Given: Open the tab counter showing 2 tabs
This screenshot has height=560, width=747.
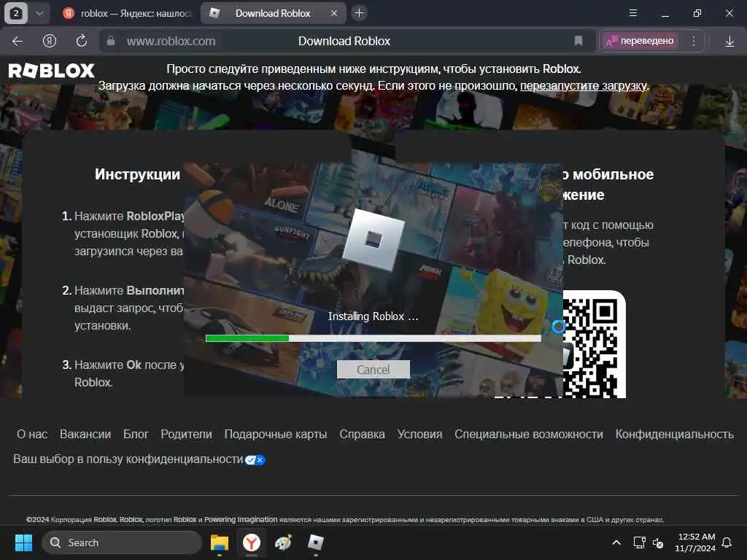Looking at the screenshot, I should [x=16, y=13].
